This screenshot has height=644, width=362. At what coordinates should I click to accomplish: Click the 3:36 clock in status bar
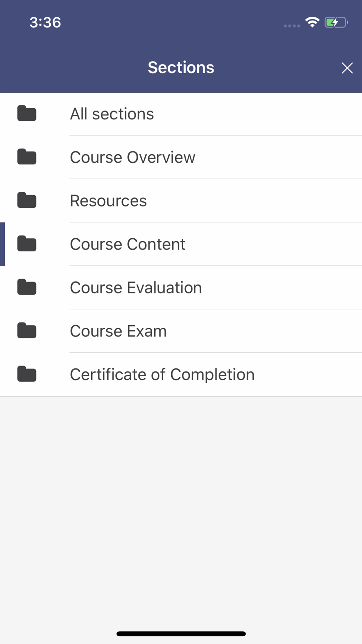45,22
